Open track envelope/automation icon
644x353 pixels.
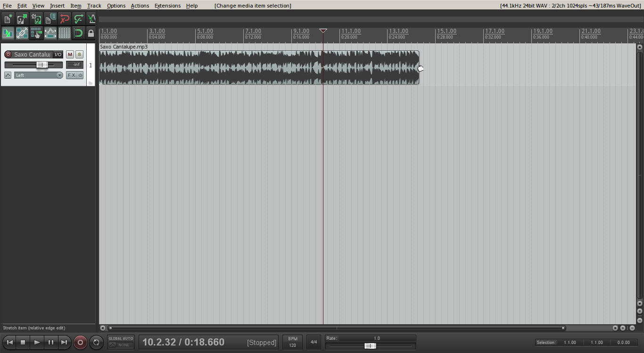click(8, 75)
